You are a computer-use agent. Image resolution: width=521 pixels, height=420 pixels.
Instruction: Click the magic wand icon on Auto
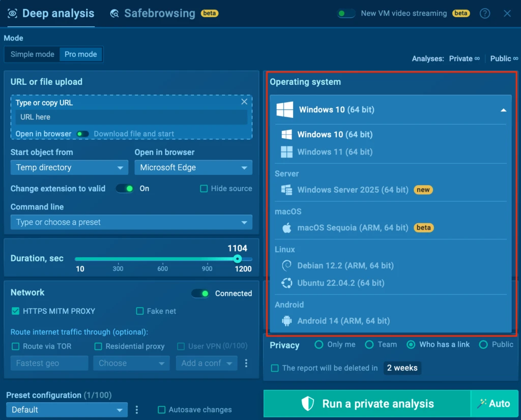(481, 403)
